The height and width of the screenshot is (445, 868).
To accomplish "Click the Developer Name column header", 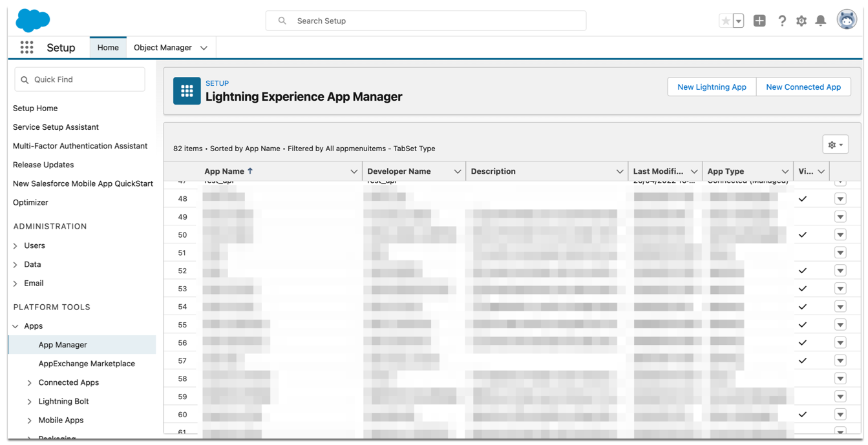I will pyautogui.click(x=399, y=171).
